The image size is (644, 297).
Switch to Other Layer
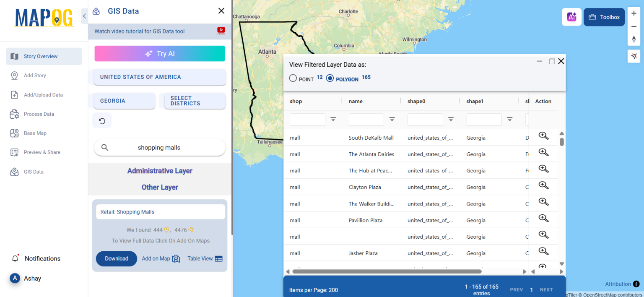[x=159, y=187]
